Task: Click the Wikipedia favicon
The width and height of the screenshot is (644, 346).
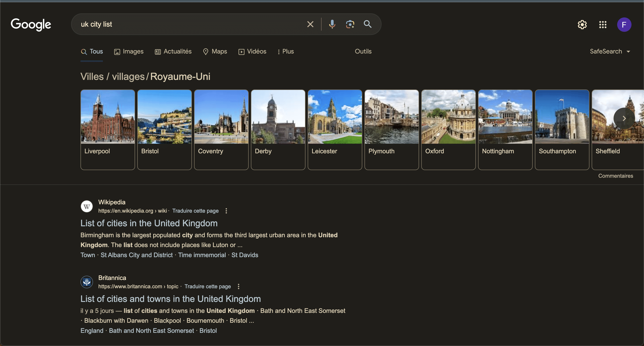Action: [87, 206]
